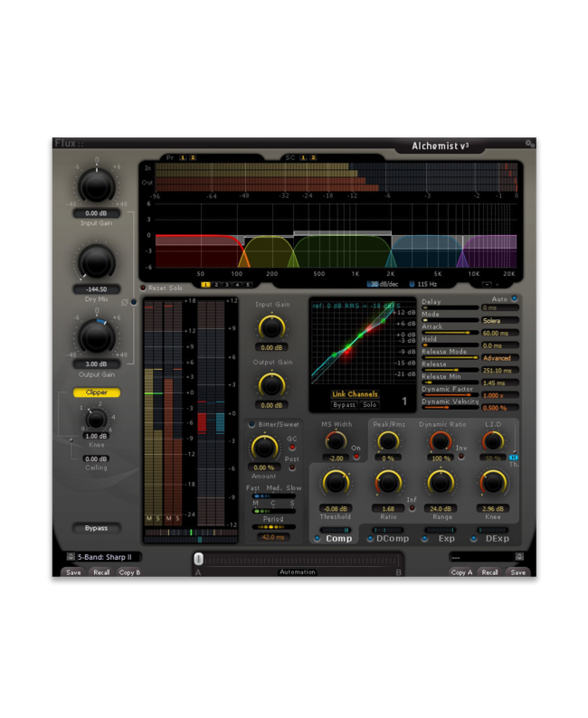Viewport: 588px width, 718px height.
Task: Select band 4 tab below spectrum
Action: [237, 285]
